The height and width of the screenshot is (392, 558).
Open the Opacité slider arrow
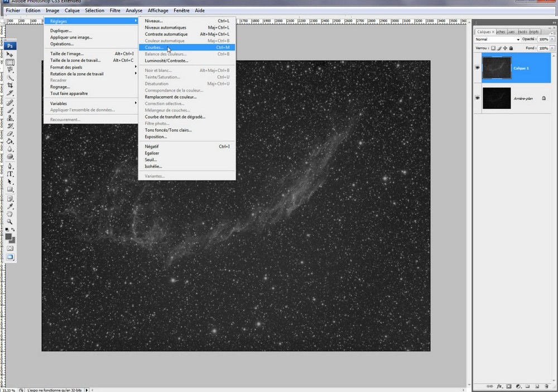(x=552, y=39)
